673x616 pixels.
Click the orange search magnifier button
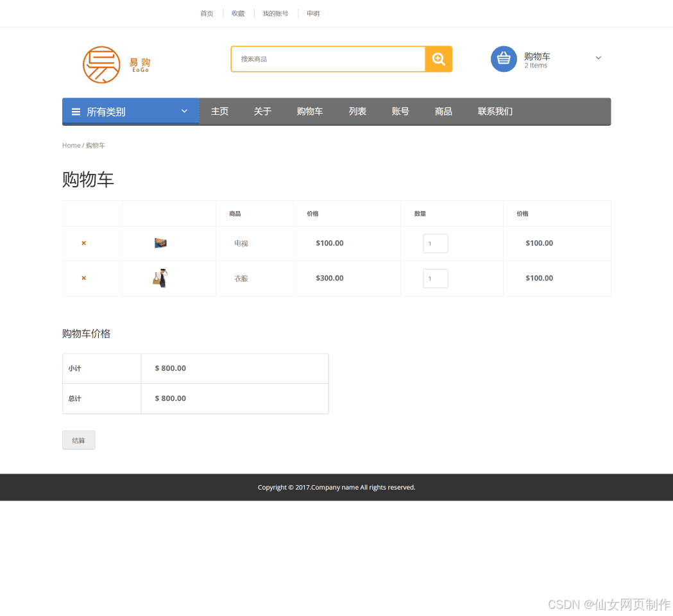click(x=438, y=59)
